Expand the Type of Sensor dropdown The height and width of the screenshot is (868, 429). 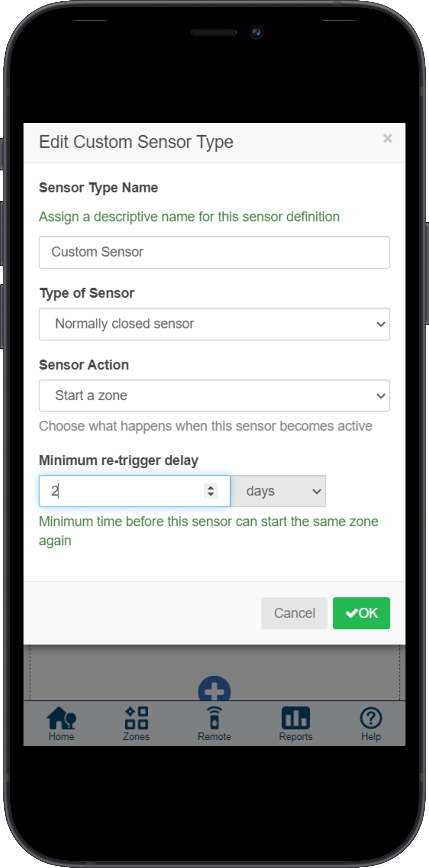[214, 324]
